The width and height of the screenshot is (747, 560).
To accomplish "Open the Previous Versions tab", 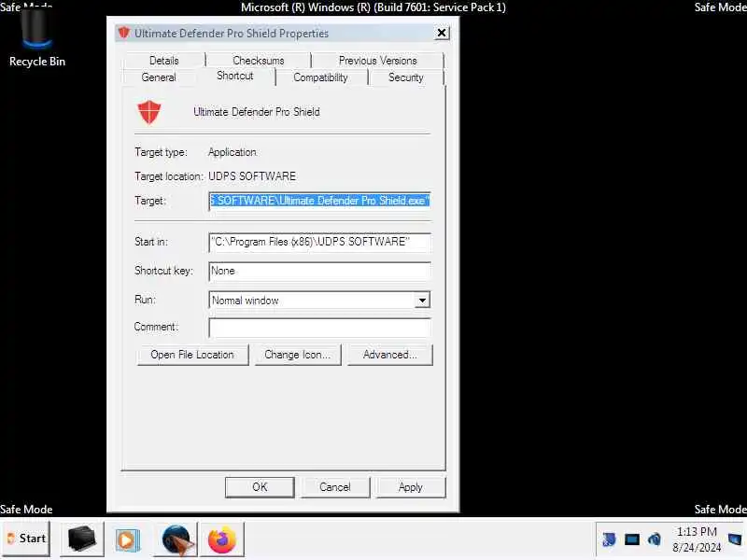I will point(378,61).
